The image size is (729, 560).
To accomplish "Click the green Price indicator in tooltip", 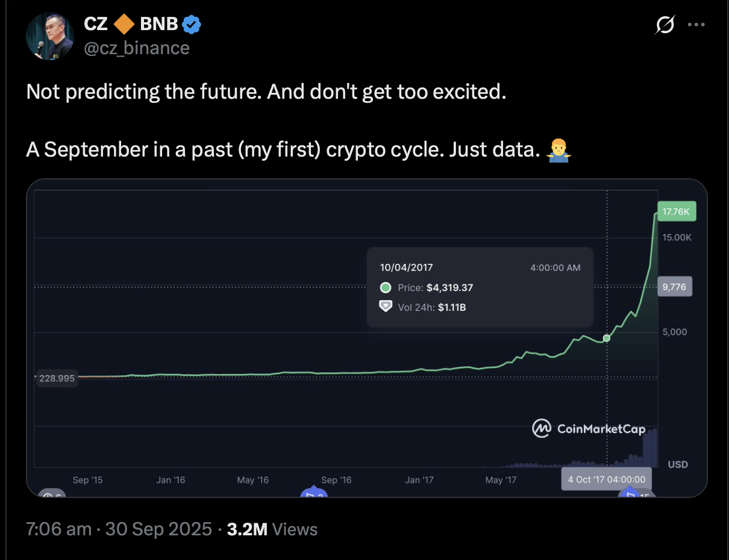I will 386,288.
